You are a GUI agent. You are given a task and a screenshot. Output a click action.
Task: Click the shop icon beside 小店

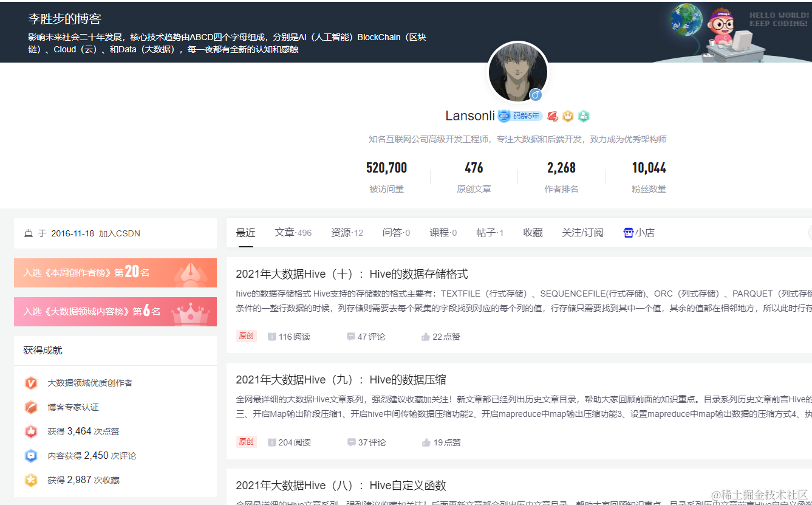[x=629, y=233]
